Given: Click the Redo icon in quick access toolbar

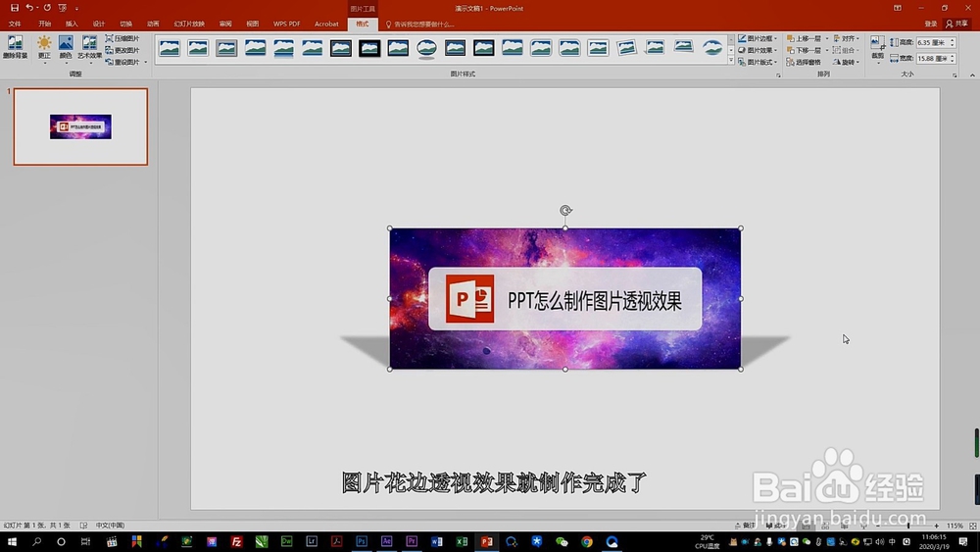Looking at the screenshot, I should [x=47, y=8].
